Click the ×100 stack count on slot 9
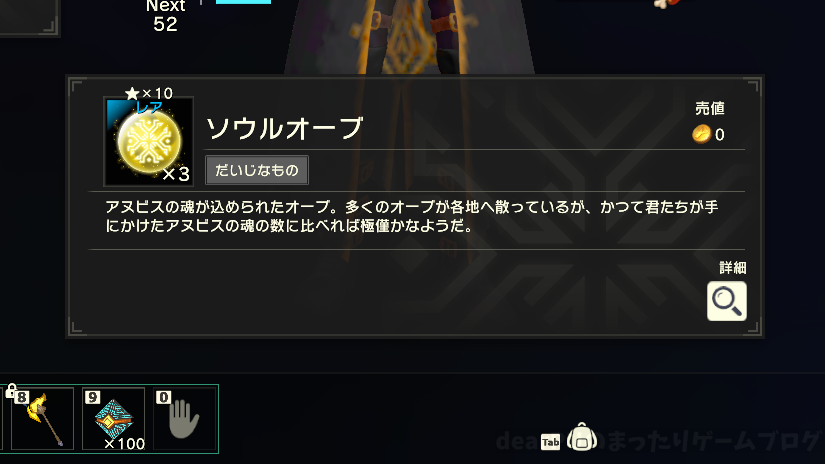The width and height of the screenshot is (825, 464). click(x=125, y=443)
